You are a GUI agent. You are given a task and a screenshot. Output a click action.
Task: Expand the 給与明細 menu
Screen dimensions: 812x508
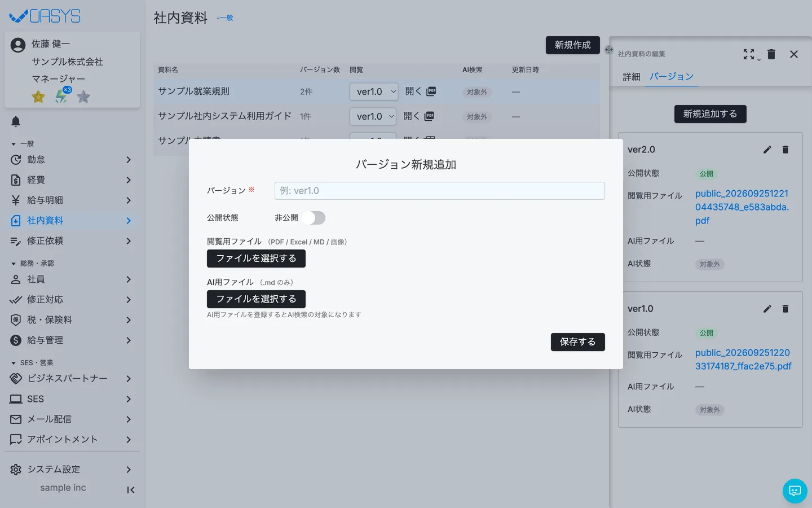pos(72,200)
